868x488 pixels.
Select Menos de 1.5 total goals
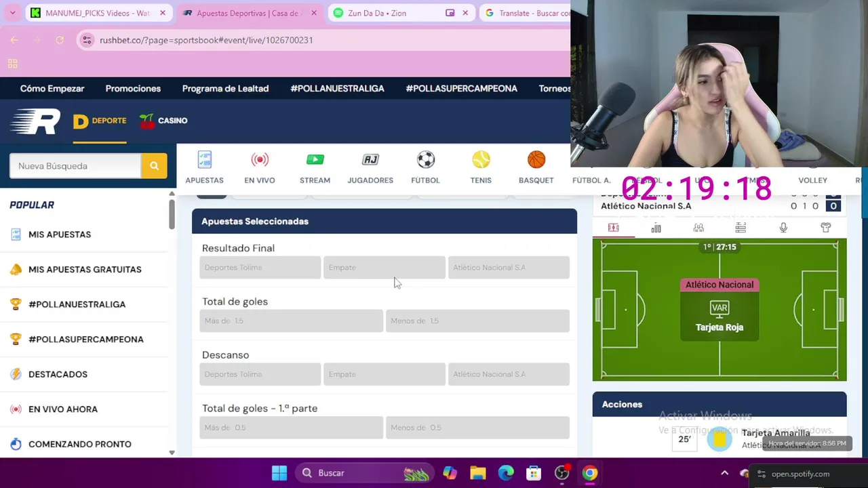pos(477,321)
